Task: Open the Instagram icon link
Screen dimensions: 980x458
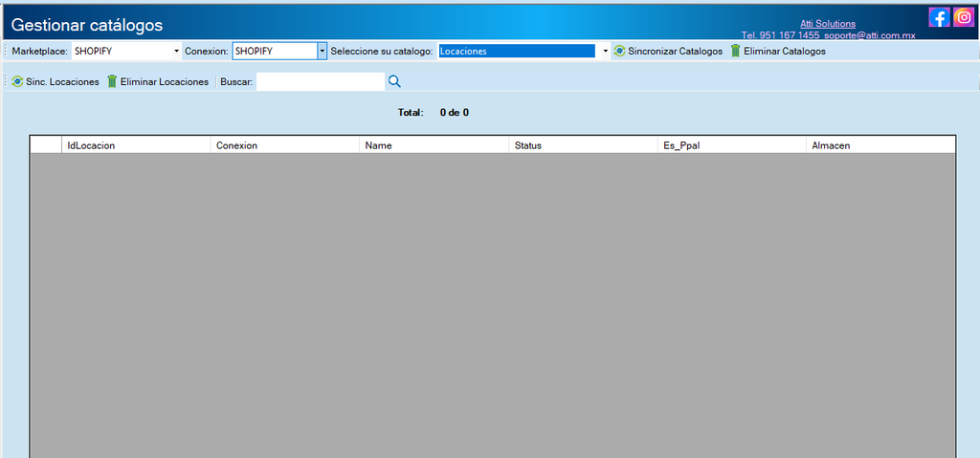Action: (x=964, y=17)
